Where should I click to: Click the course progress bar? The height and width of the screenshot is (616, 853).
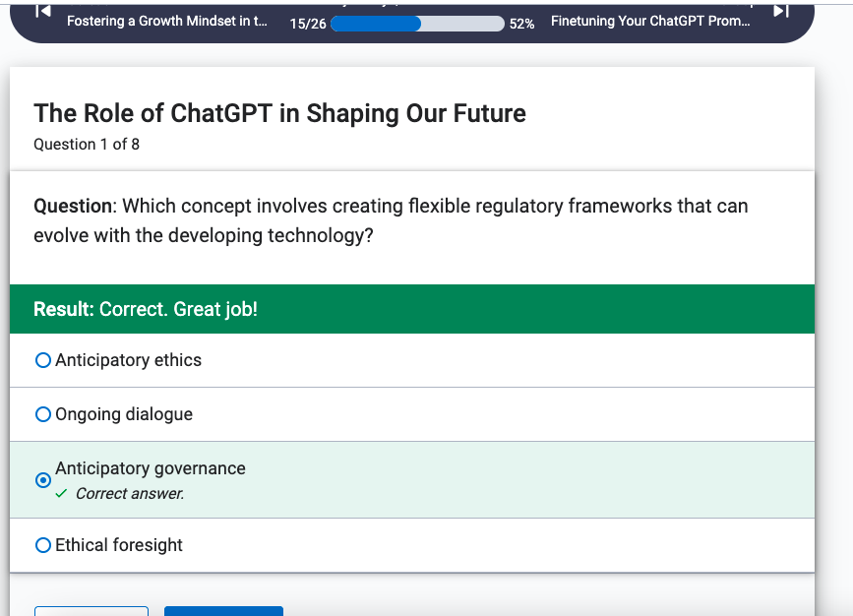pyautogui.click(x=417, y=24)
